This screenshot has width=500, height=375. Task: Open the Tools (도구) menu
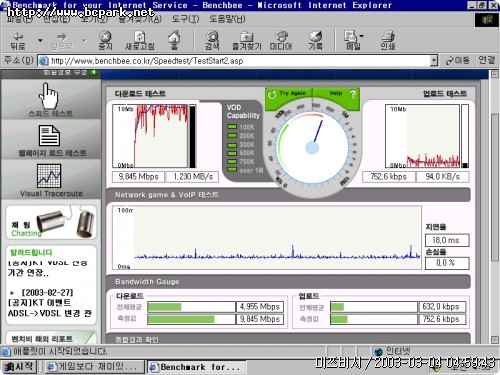pos(185,19)
